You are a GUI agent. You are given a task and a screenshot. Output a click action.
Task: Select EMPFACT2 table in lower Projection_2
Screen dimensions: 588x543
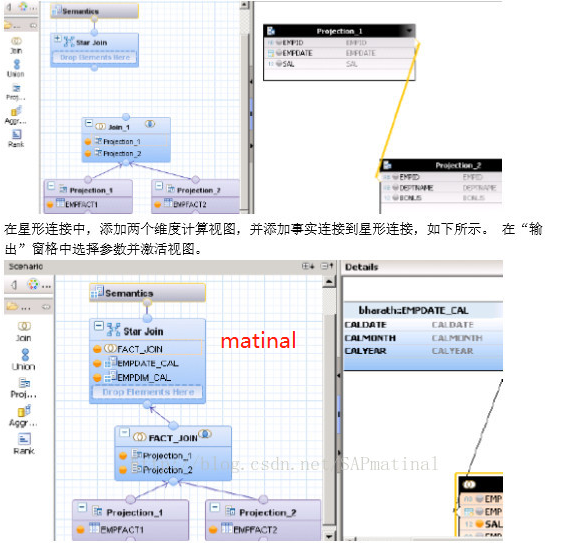click(263, 529)
